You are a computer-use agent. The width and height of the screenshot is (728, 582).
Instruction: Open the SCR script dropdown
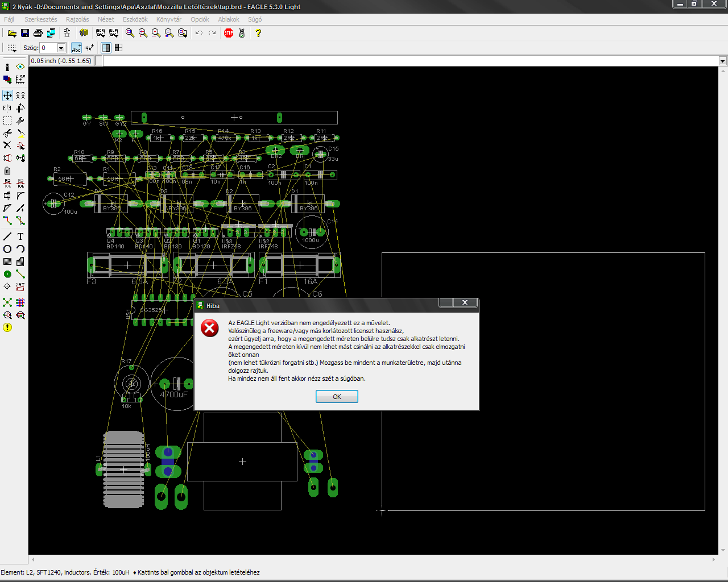101,33
